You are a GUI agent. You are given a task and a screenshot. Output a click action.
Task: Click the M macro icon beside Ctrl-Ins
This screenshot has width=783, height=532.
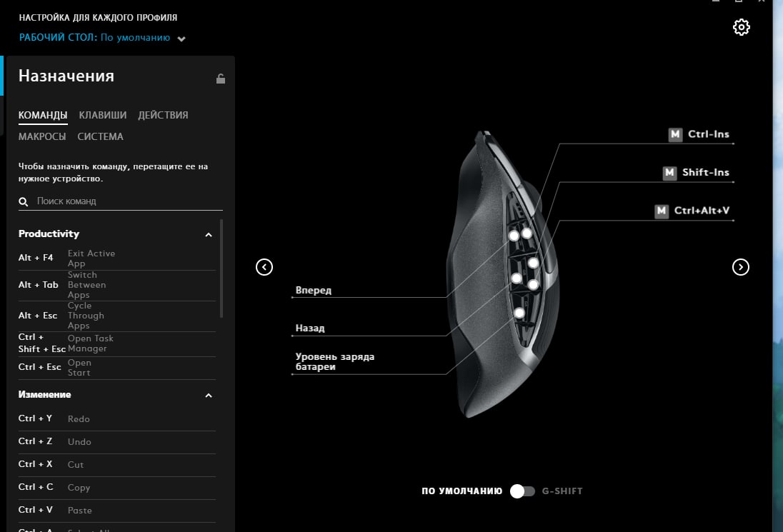tap(675, 134)
